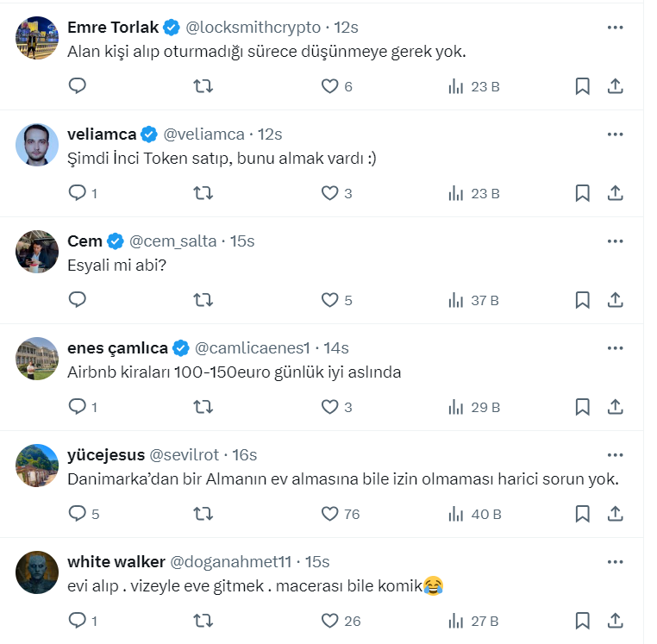Open enes çamlıca's display name link
Image resolution: width=657 pixels, height=644 pixels.
tap(117, 348)
